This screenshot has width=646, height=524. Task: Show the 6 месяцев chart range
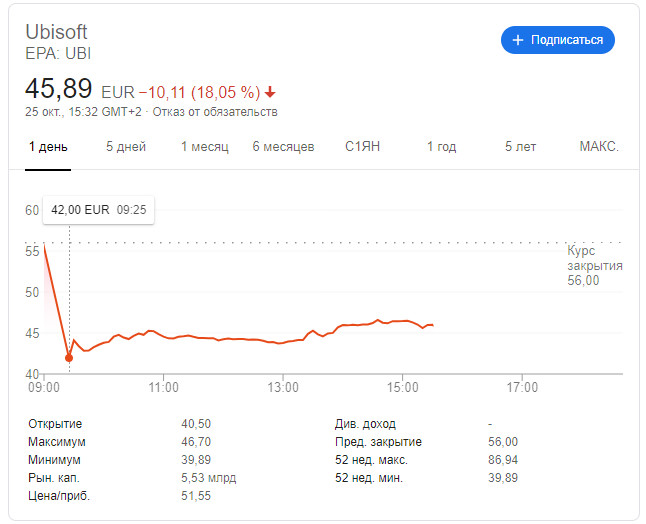pos(283,147)
